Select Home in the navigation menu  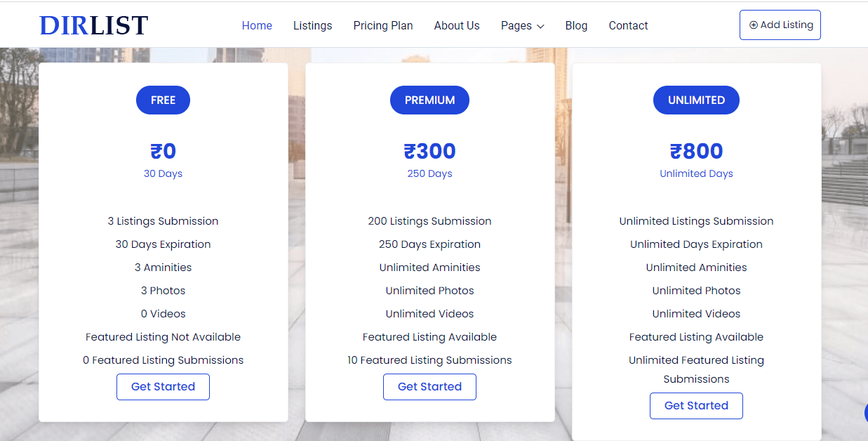tap(257, 25)
